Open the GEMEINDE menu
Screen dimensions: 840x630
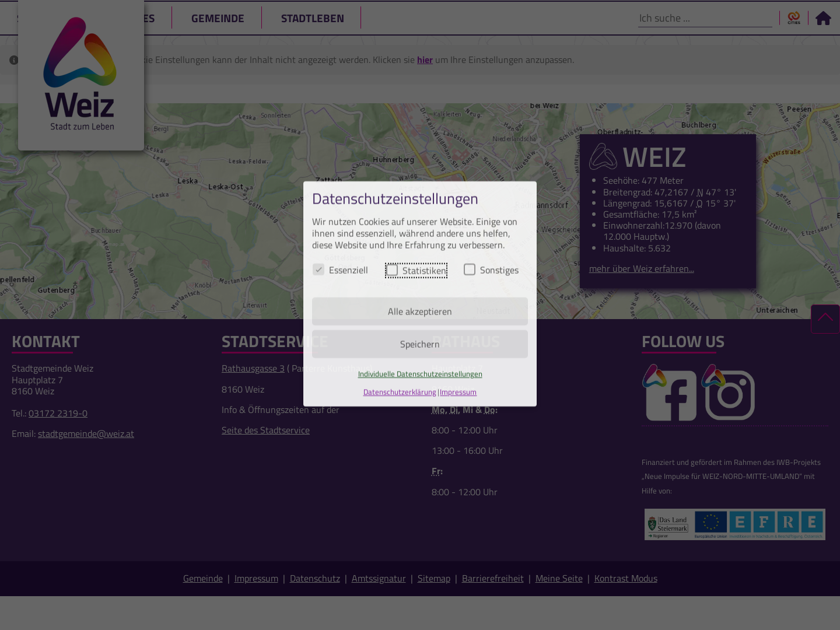coord(218,18)
